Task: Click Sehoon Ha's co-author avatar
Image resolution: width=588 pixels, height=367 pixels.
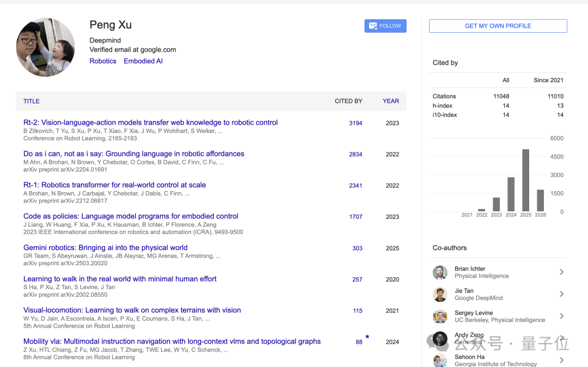Action: 440,360
